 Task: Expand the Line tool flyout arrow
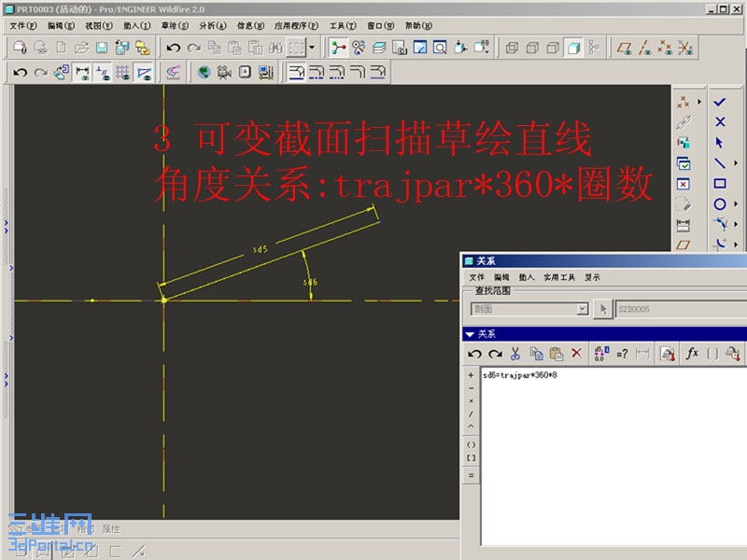[x=736, y=163]
